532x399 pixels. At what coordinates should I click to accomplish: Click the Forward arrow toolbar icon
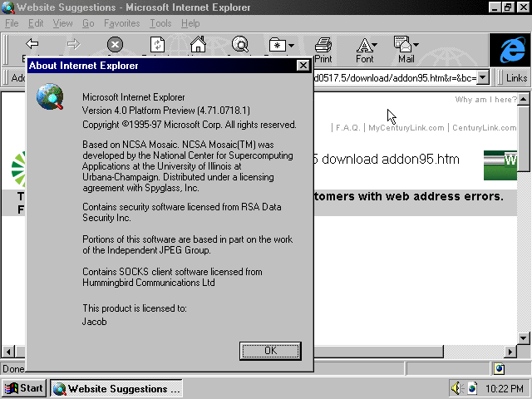pyautogui.click(x=74, y=44)
